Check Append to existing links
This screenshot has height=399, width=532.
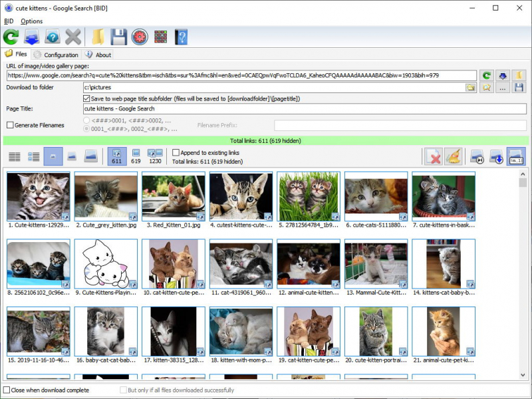click(x=176, y=152)
